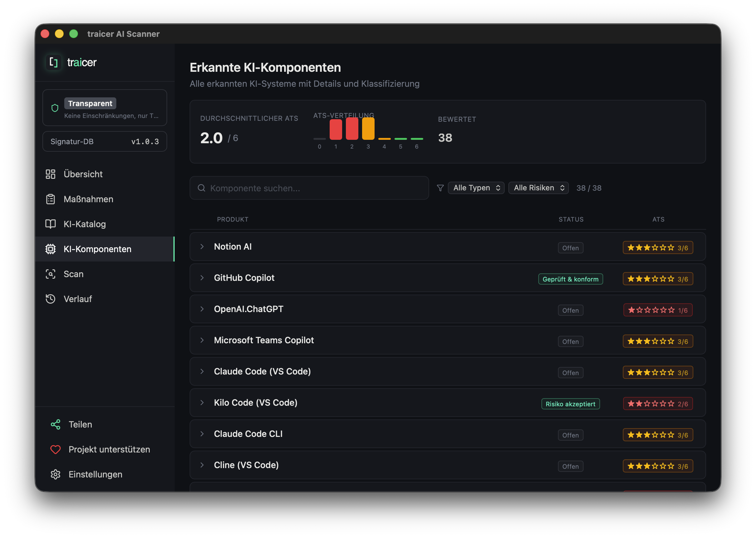Click the red bar for ATS score 1
This screenshot has width=756, height=538.
(335, 129)
